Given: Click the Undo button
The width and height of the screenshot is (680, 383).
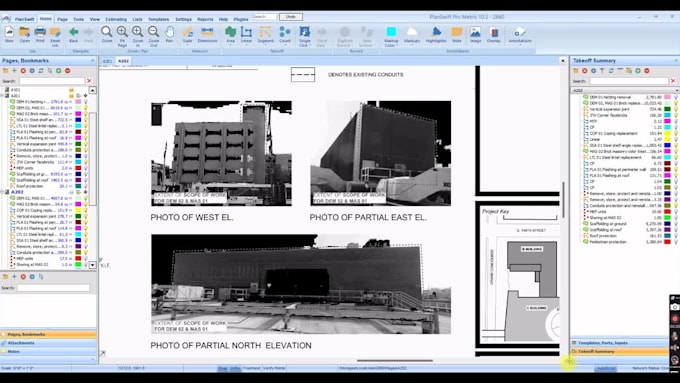Looking at the screenshot, I should 291,17.
